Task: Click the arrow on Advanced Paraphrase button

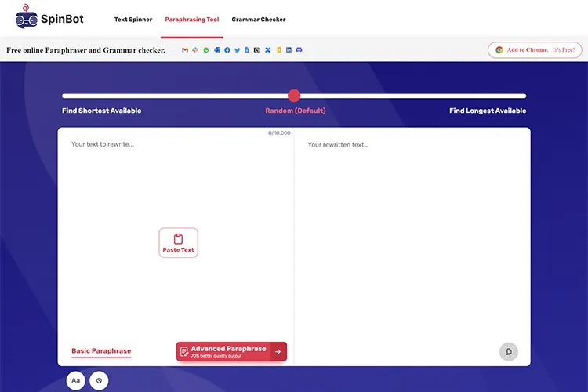Action: pos(278,351)
